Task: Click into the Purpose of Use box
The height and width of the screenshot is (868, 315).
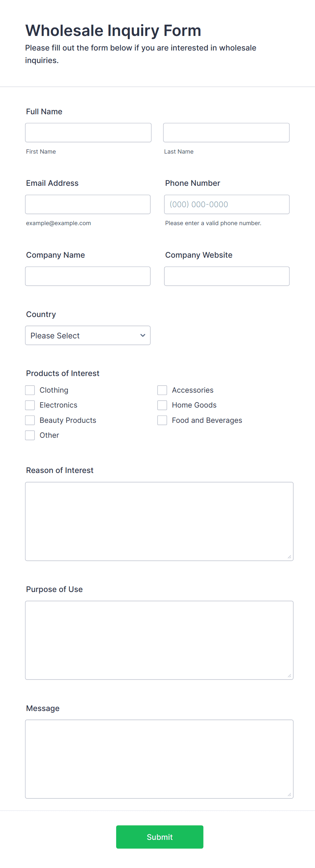Action: pos(159,639)
